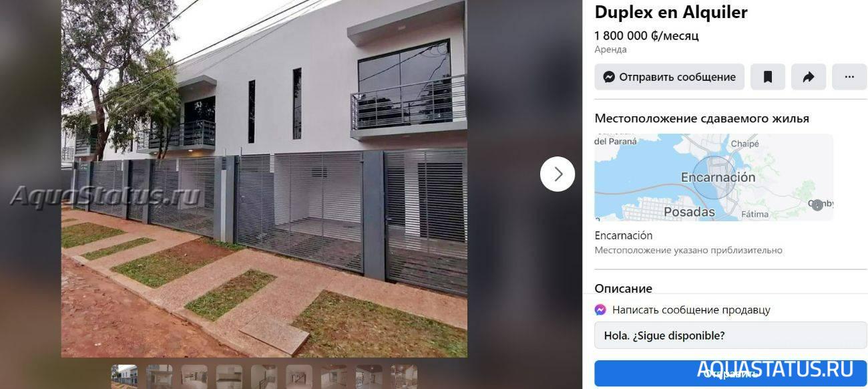Go to the next listing photo
Viewport: 868px width, 389px height.
[558, 174]
